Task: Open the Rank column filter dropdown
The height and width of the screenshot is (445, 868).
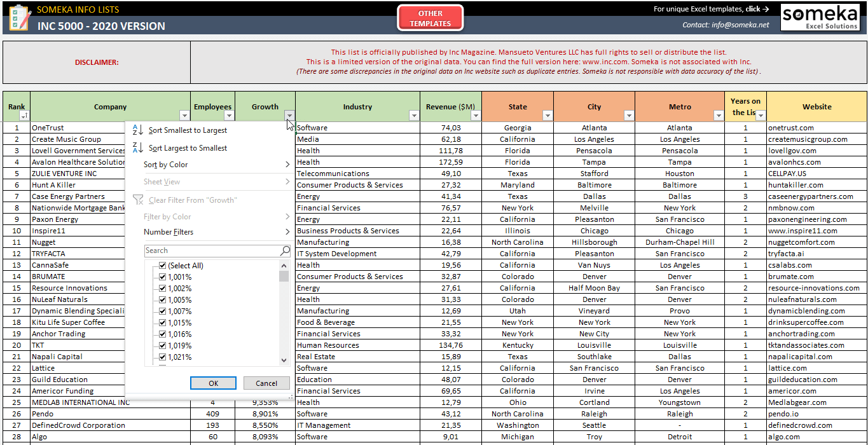Action: pyautogui.click(x=24, y=116)
